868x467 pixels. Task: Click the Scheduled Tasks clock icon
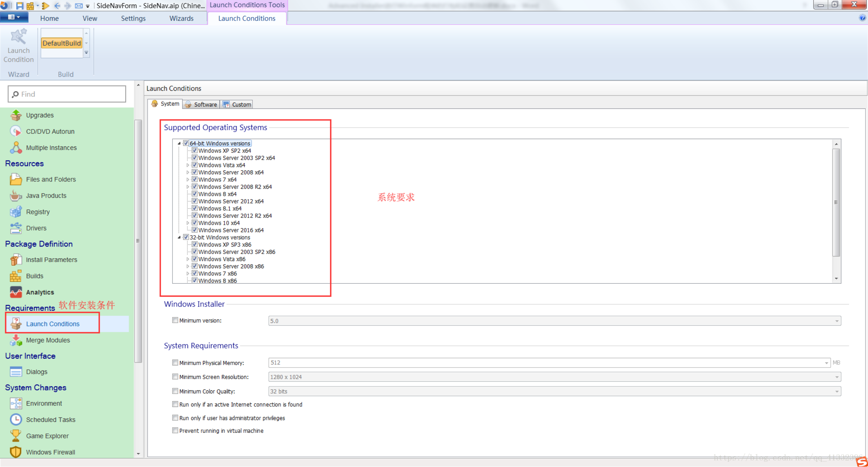(16, 419)
